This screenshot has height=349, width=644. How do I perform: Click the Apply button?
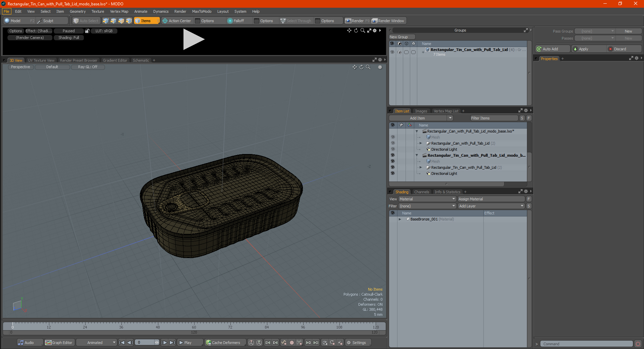pyautogui.click(x=589, y=49)
